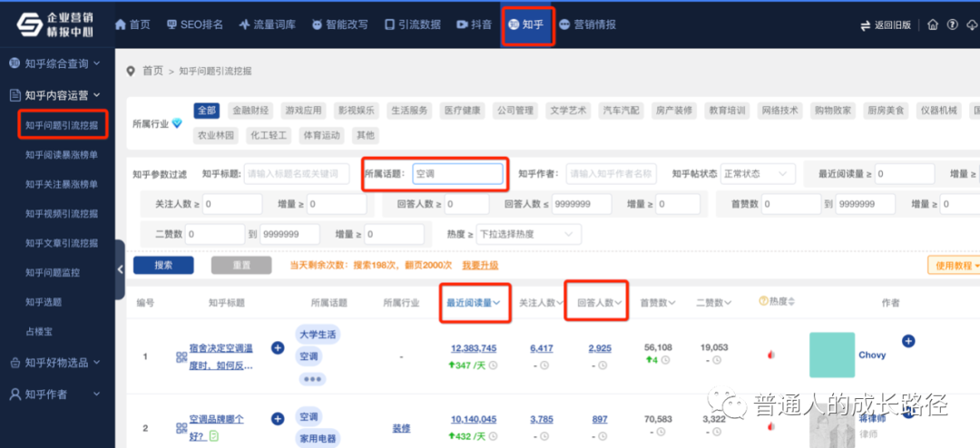Open 知乎阅读暴涨榜单 in the sidebar

62,155
